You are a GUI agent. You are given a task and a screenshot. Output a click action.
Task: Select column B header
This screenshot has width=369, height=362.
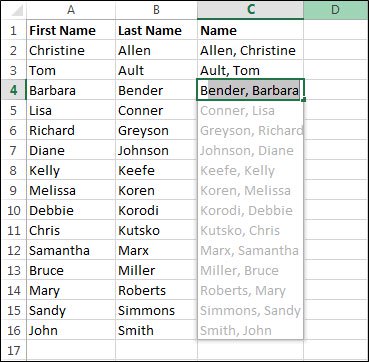(156, 10)
